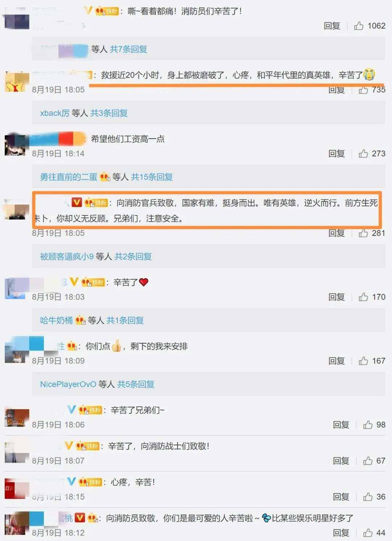Open 哈牛奶桶 user profile link
Image resolution: width=392 pixels, height=541 pixels.
point(56,320)
